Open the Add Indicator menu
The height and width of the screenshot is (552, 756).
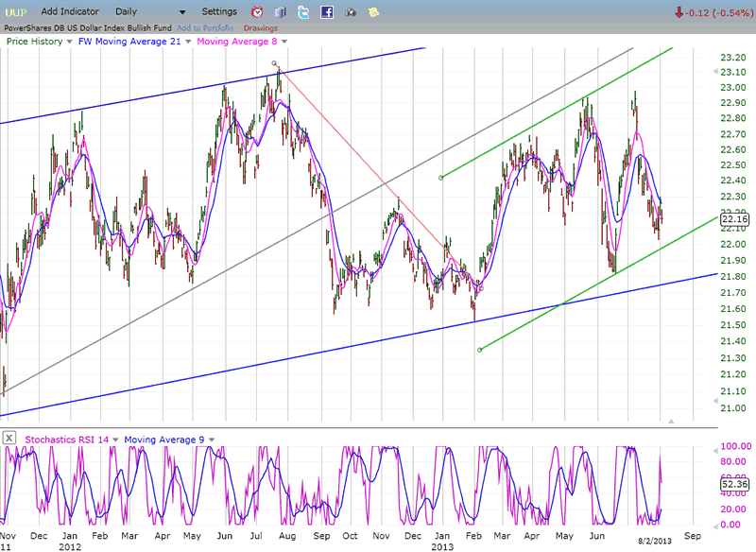[67, 11]
